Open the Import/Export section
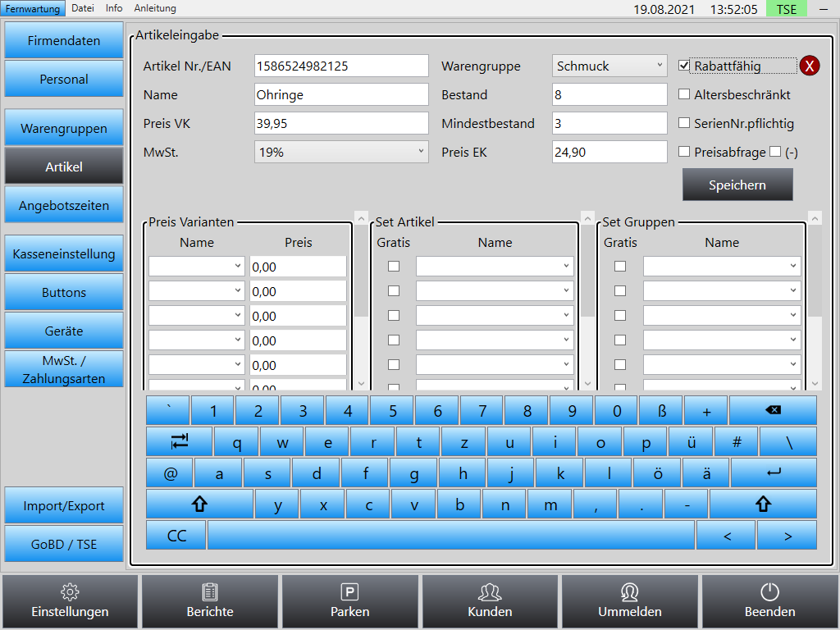Image resolution: width=840 pixels, height=630 pixels. click(64, 505)
